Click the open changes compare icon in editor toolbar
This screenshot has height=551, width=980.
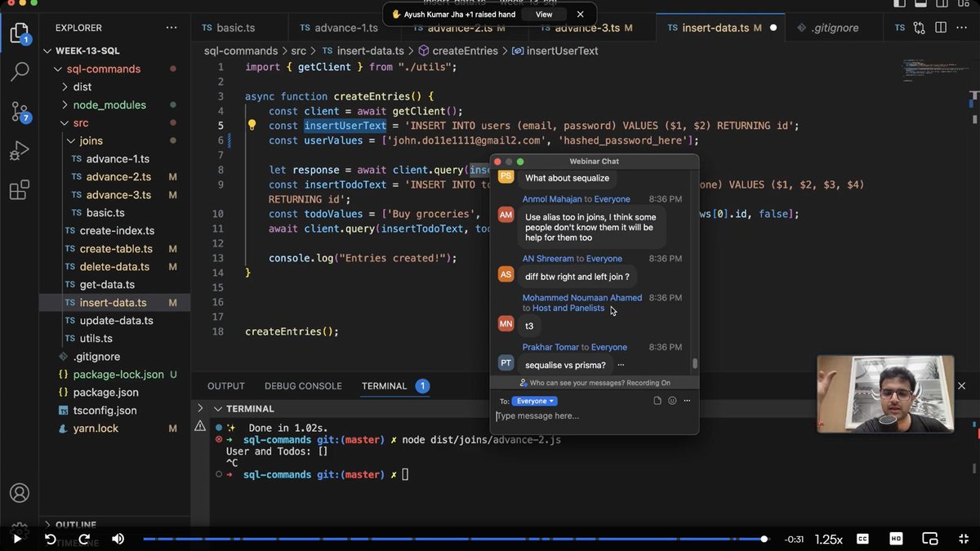point(920,28)
